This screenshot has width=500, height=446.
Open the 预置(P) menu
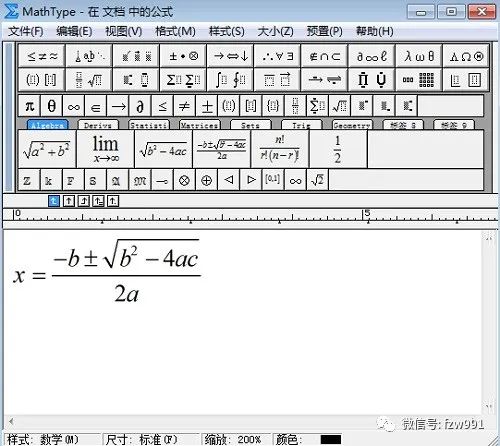325,32
